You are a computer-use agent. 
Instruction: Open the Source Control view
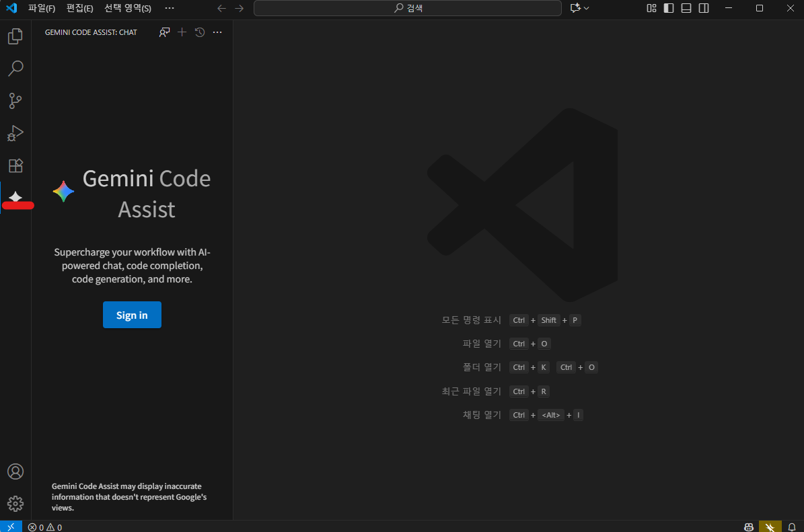[x=15, y=100]
